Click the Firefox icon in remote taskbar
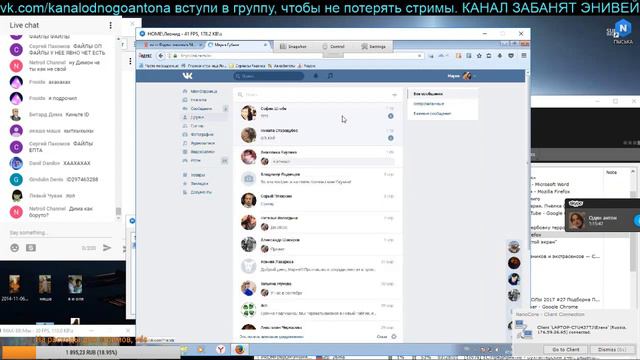640x360 pixels. pos(240,349)
